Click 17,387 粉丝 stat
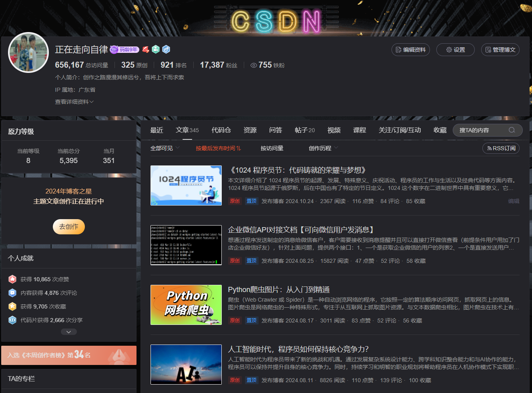The height and width of the screenshot is (393, 532). pyautogui.click(x=219, y=65)
